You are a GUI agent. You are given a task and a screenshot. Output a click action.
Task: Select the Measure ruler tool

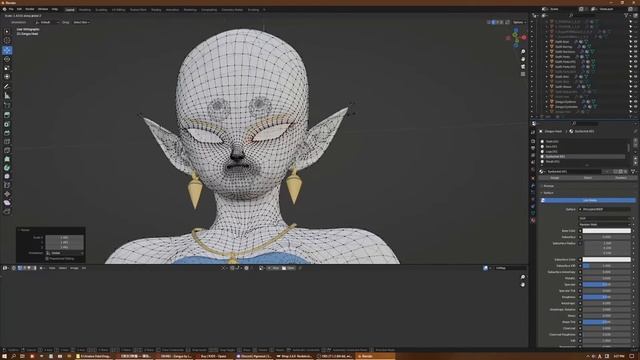(x=7, y=96)
